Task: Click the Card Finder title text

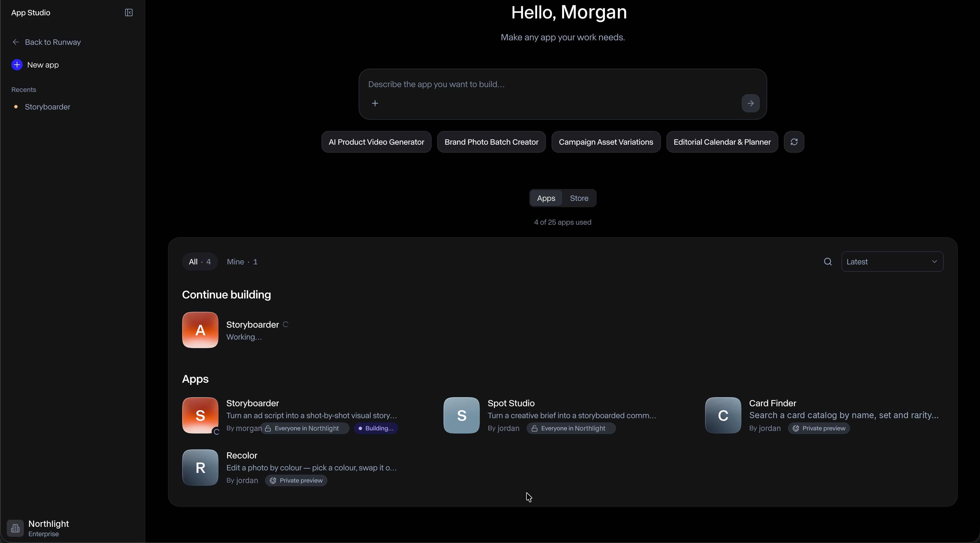Action: coord(772,403)
